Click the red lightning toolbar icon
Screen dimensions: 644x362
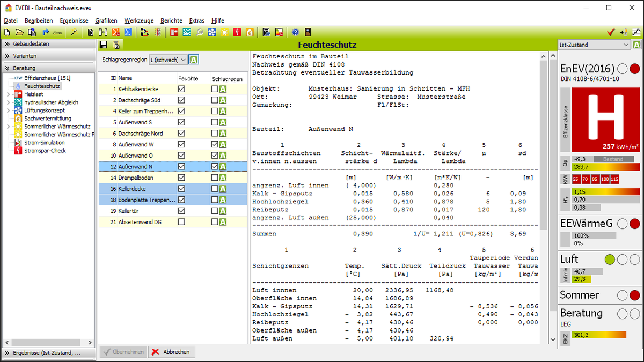(237, 32)
